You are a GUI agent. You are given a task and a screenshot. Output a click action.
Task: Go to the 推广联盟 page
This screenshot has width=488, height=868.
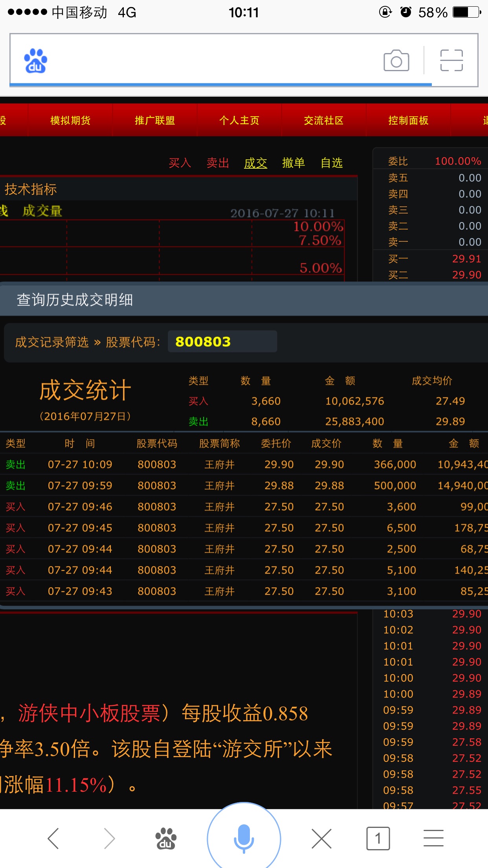pos(155,120)
